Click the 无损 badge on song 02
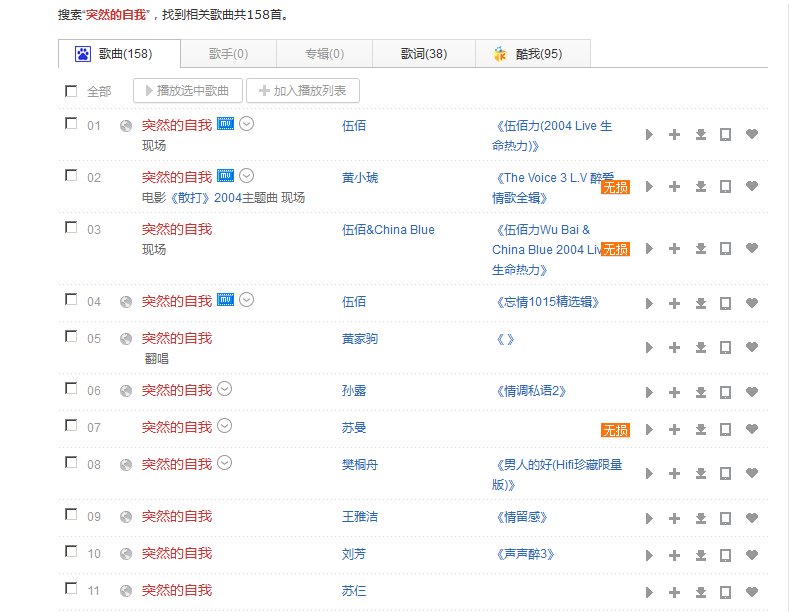The height and width of the screenshot is (612, 795). (x=616, y=188)
